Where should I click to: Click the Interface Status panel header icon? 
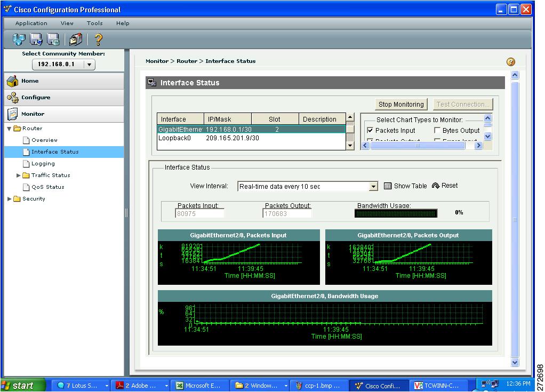(x=152, y=83)
